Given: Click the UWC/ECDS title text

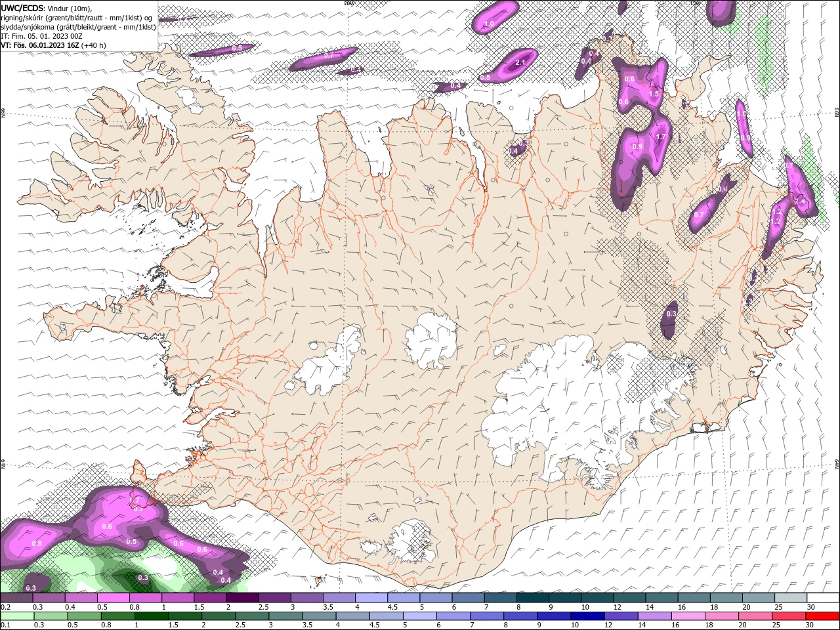Looking at the screenshot, I should click(x=22, y=7).
